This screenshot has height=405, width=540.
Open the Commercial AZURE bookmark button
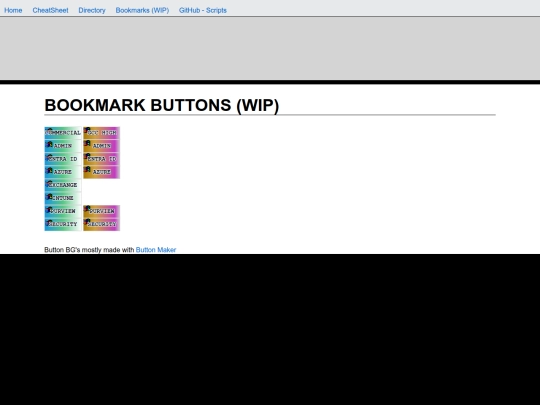point(63,172)
